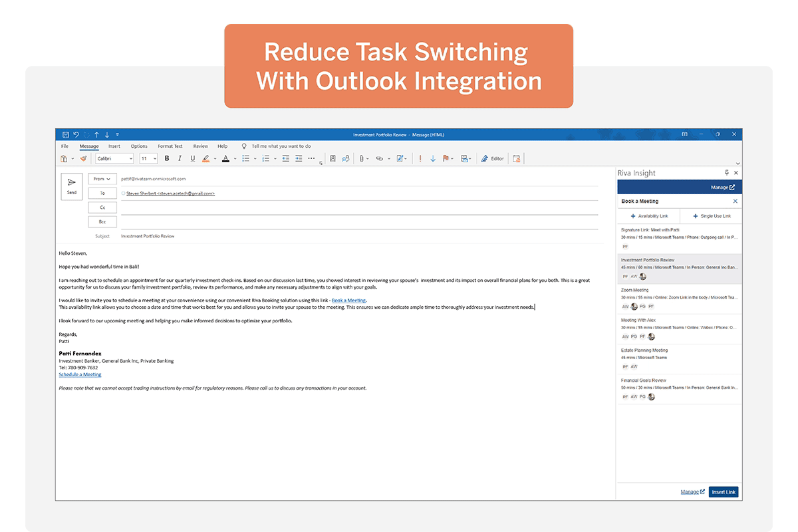Open the Address Book
The image size is (798, 532).
coord(333,158)
